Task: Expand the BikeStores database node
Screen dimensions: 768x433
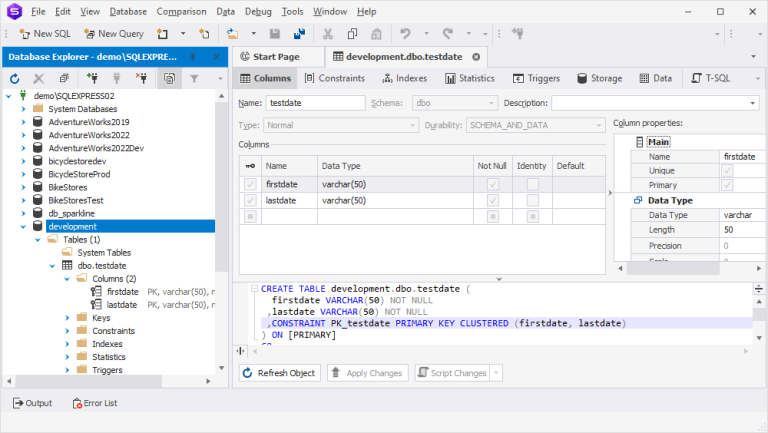Action: [x=23, y=187]
